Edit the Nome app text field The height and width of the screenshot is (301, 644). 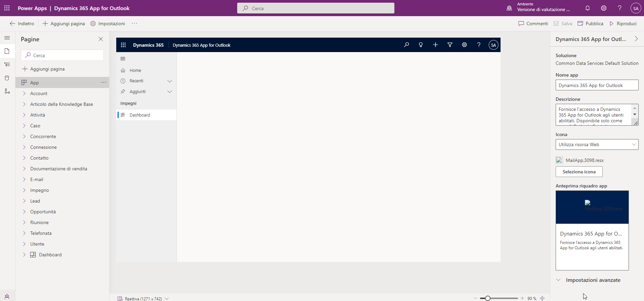pyautogui.click(x=597, y=85)
